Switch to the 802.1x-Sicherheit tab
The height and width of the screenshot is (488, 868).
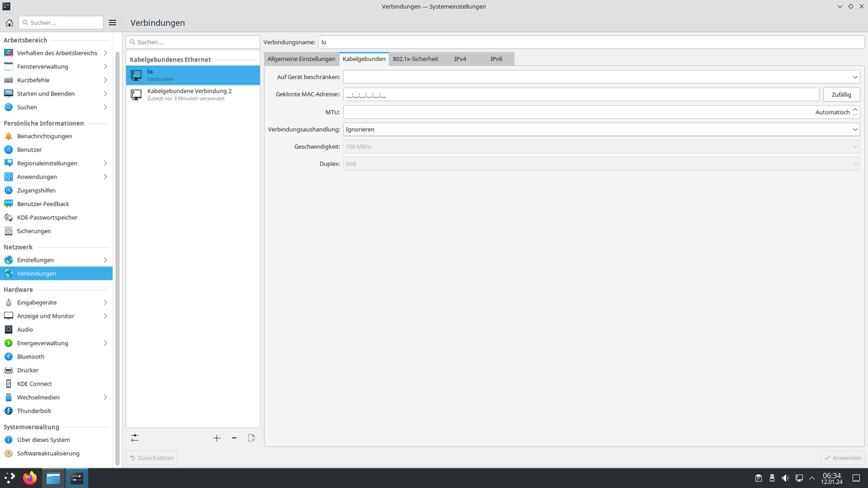(416, 59)
